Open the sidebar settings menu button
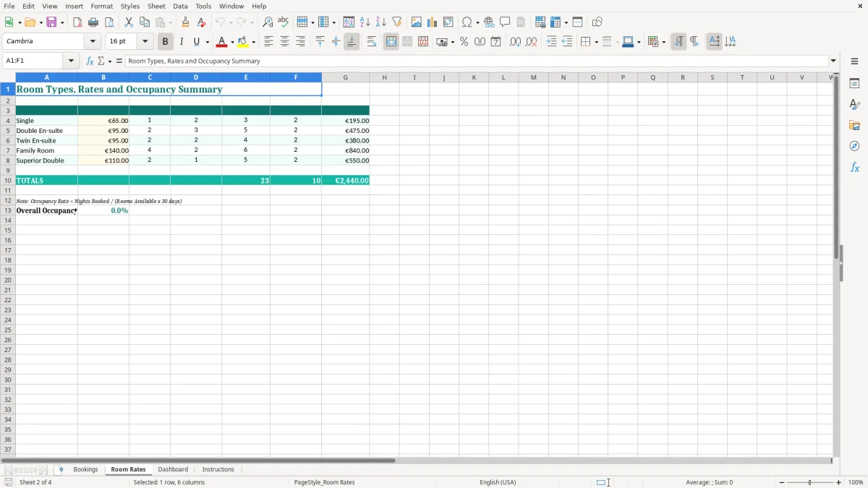This screenshot has height=488, width=868. [854, 61]
